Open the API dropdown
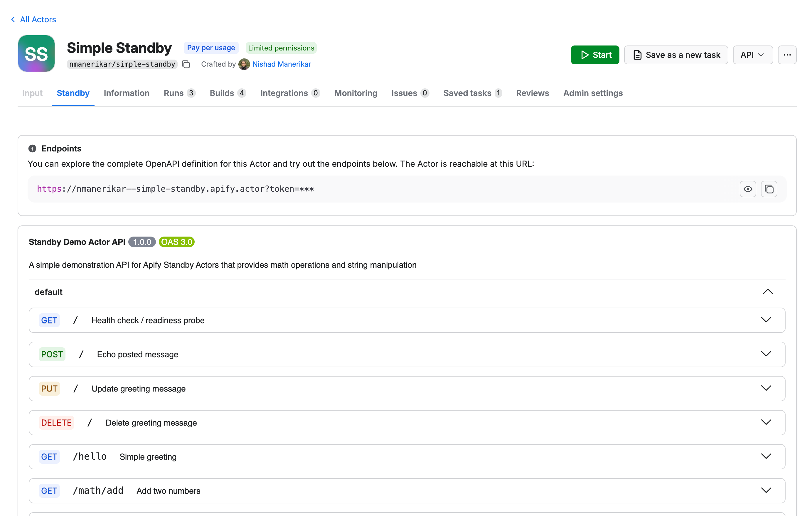Viewport: 812px width, 516px height. coord(753,55)
